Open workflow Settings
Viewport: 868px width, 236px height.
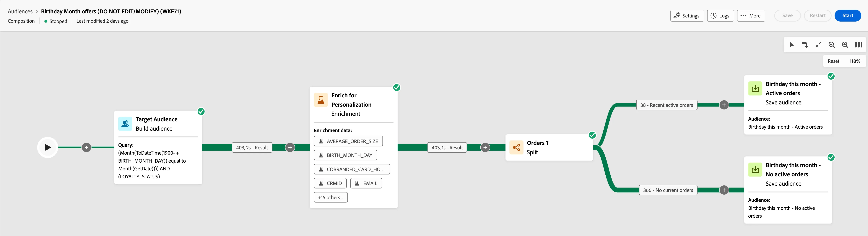pyautogui.click(x=687, y=15)
